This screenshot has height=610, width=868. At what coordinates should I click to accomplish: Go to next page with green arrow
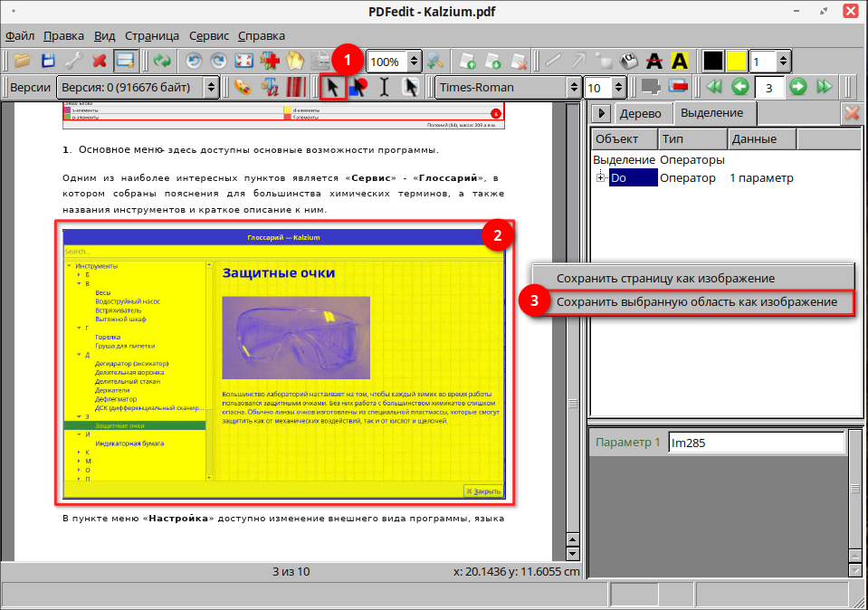click(797, 87)
